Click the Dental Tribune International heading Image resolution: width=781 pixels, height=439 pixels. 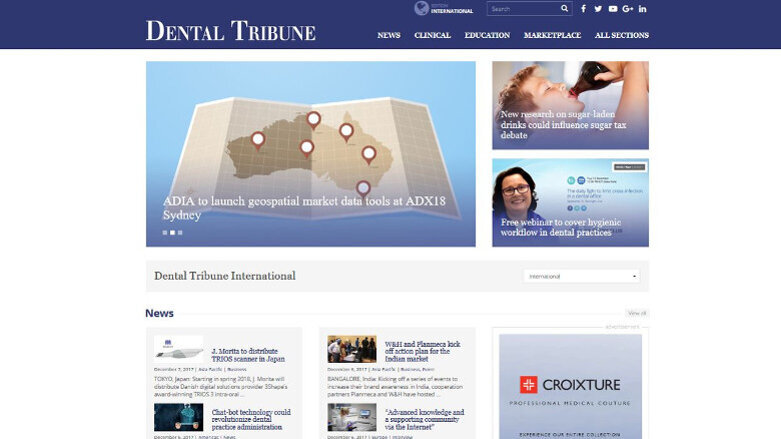[x=225, y=276]
